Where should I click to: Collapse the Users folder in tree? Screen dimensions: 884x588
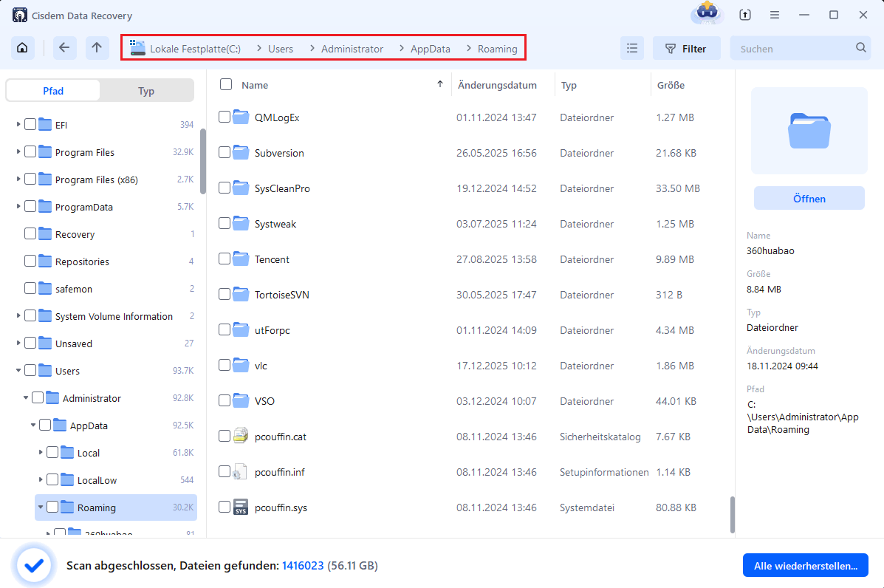pyautogui.click(x=18, y=371)
